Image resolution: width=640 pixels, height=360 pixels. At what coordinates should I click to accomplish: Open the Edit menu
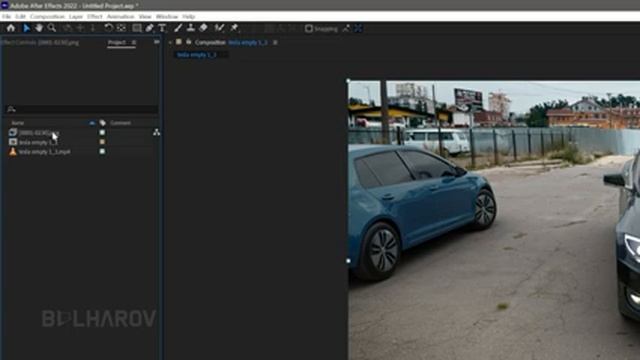(x=20, y=17)
